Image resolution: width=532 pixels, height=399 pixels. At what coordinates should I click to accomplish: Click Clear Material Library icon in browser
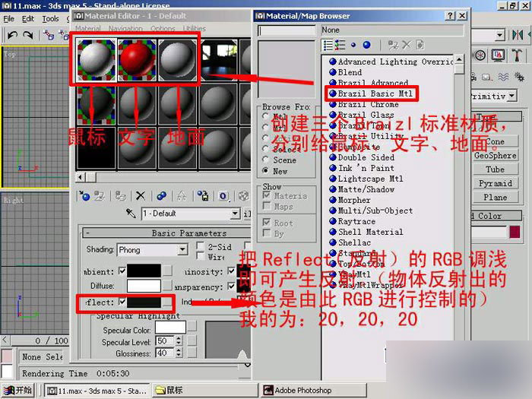420,45
